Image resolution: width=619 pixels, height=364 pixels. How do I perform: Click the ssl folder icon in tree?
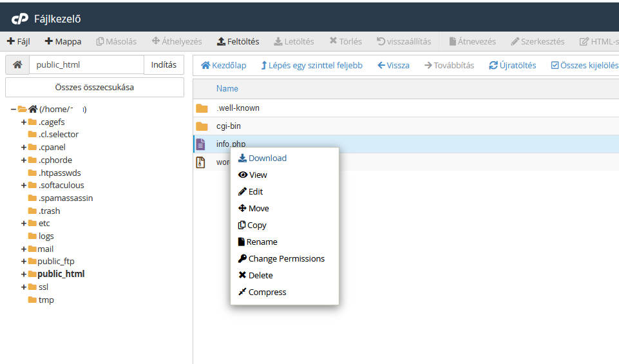click(32, 287)
